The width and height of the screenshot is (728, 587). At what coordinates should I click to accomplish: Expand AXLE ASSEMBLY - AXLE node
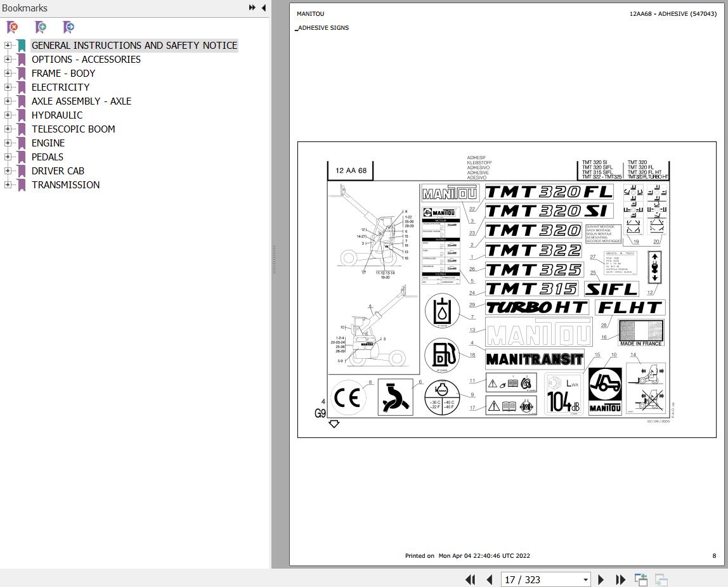point(8,101)
